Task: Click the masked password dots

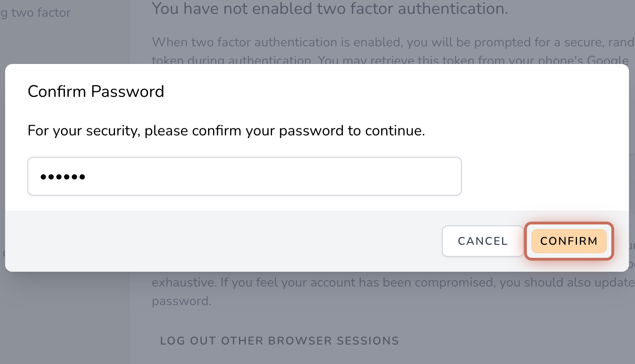Action: coord(63,177)
